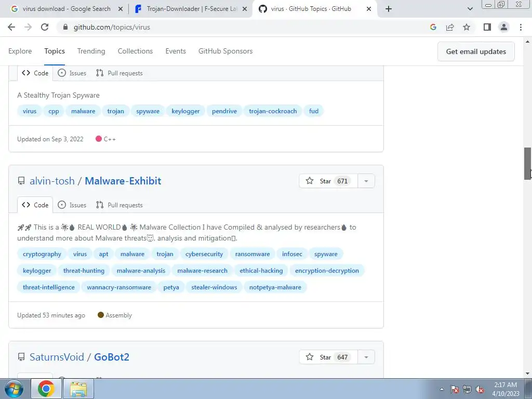Go back with the browser back arrow
The image size is (532, 399).
point(11,27)
